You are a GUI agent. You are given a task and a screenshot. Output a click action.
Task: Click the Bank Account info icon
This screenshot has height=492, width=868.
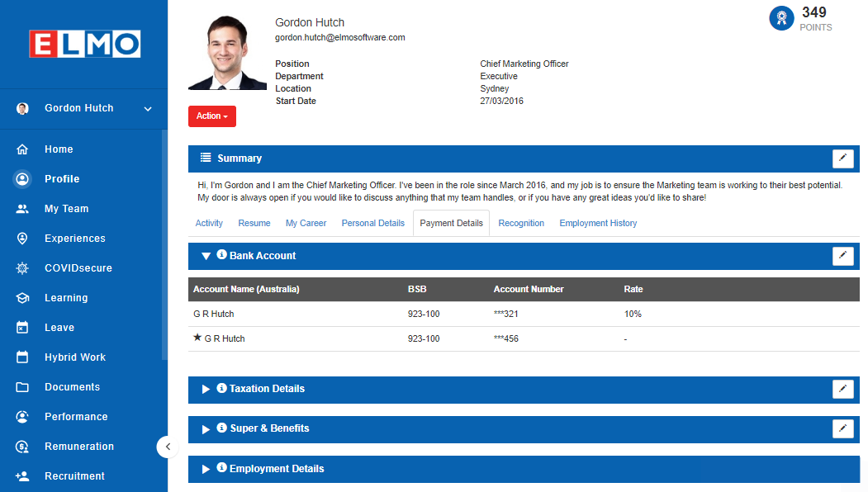point(221,254)
